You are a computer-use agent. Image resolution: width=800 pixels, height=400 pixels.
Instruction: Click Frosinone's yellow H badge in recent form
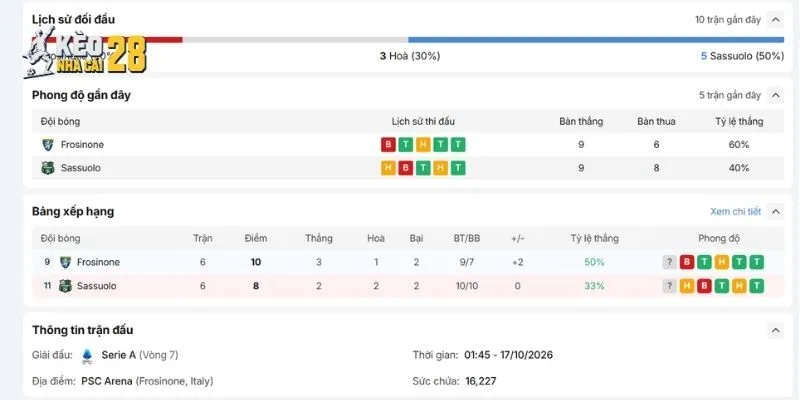pyautogui.click(x=423, y=145)
